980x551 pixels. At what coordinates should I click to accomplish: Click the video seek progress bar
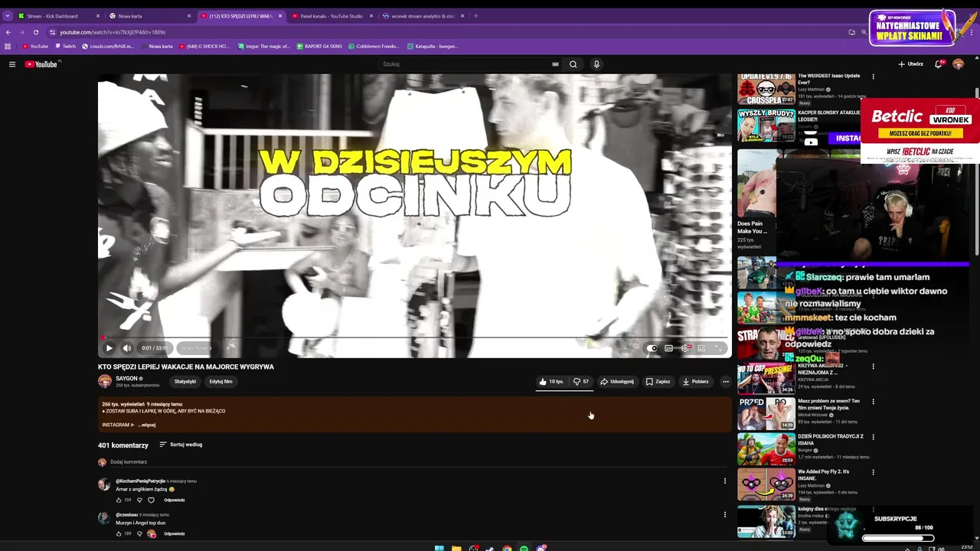click(414, 337)
